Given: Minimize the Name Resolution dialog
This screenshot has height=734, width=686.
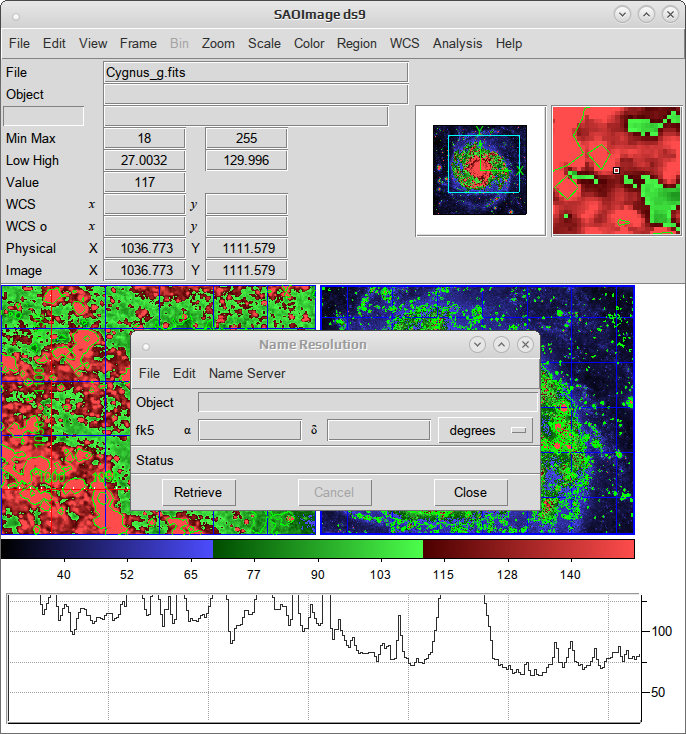Looking at the screenshot, I should click(x=477, y=345).
